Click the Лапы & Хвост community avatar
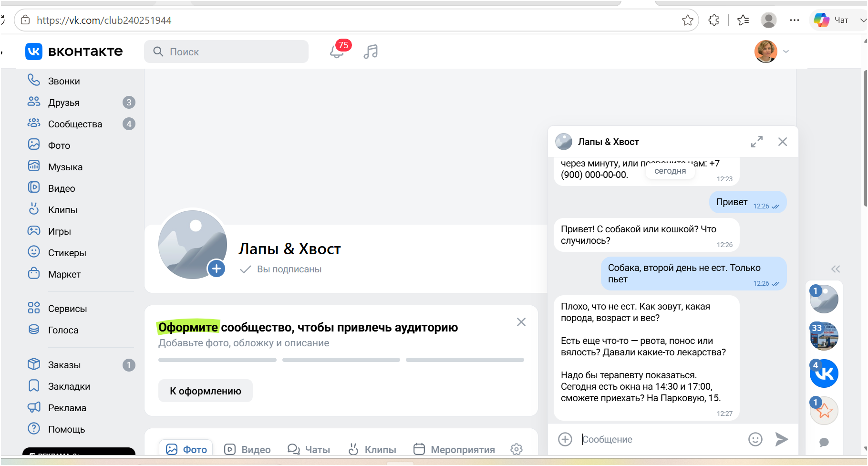The image size is (868, 466). click(x=192, y=244)
